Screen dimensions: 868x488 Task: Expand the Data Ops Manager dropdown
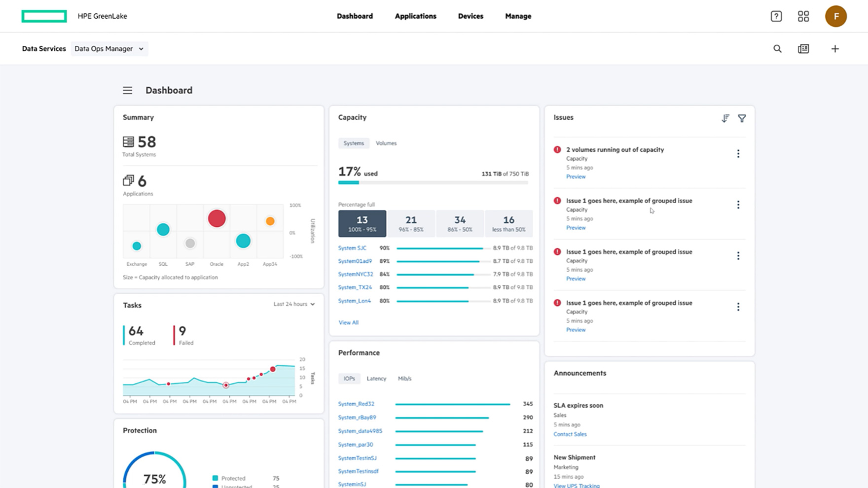pos(109,49)
